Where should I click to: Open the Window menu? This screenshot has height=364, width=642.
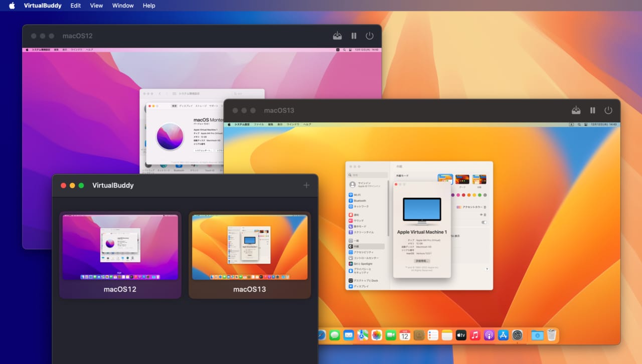[123, 6]
